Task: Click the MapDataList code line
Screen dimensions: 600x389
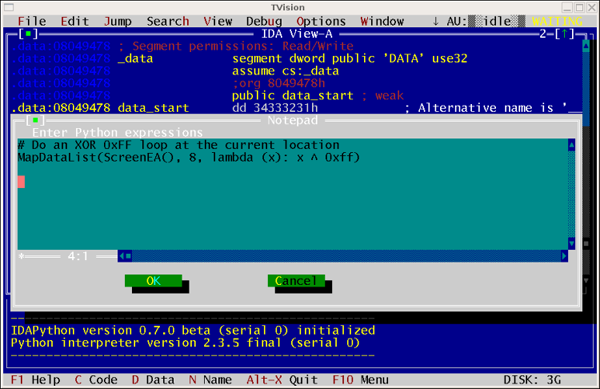Action: [189, 157]
